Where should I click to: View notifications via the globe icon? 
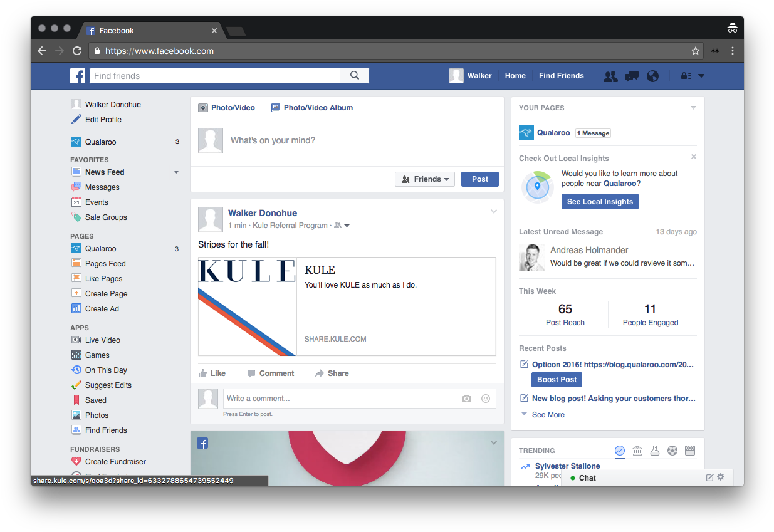(x=652, y=76)
